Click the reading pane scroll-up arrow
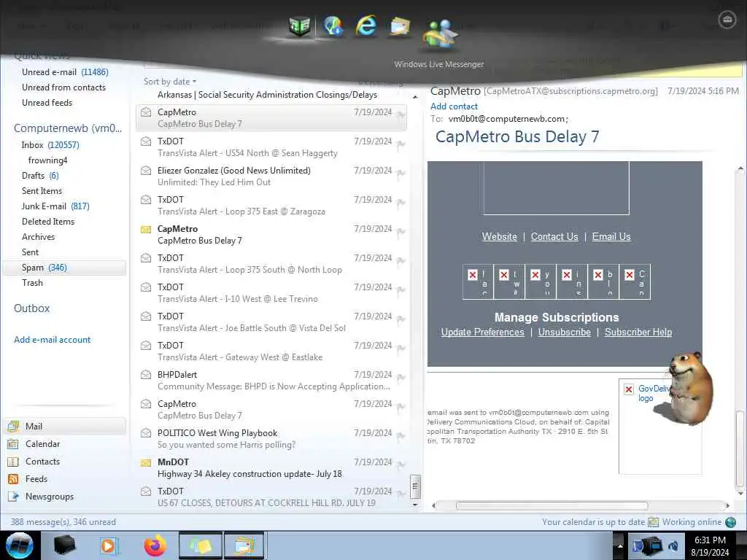 pyautogui.click(x=740, y=168)
